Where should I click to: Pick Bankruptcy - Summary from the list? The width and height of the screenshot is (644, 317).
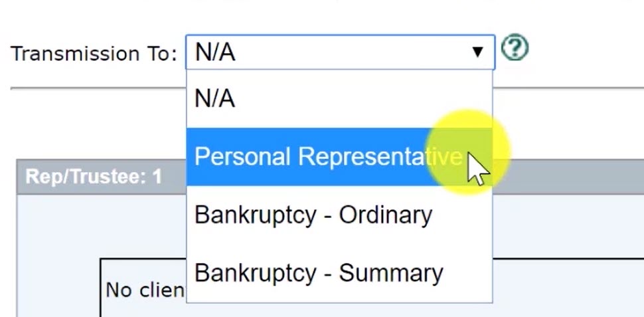pyautogui.click(x=339, y=273)
